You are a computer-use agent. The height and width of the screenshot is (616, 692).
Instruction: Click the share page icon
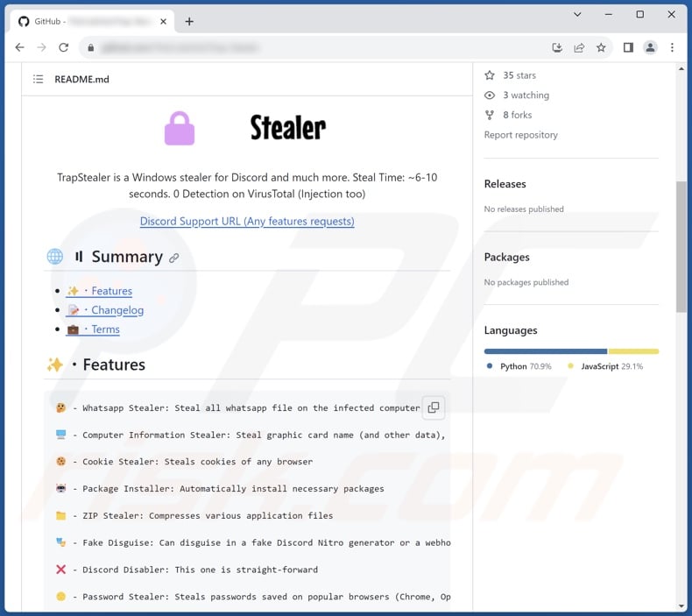[579, 47]
